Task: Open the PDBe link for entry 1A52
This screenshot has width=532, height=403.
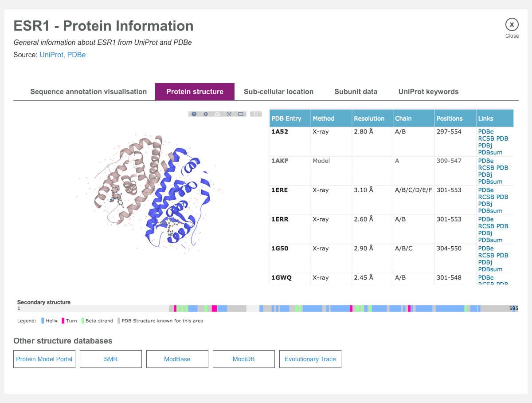Action: coord(485,131)
